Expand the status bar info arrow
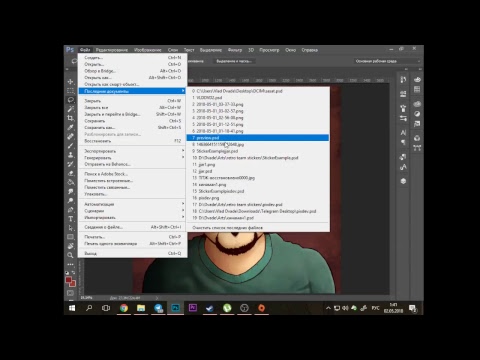This screenshot has height=360, width=480. point(157,298)
